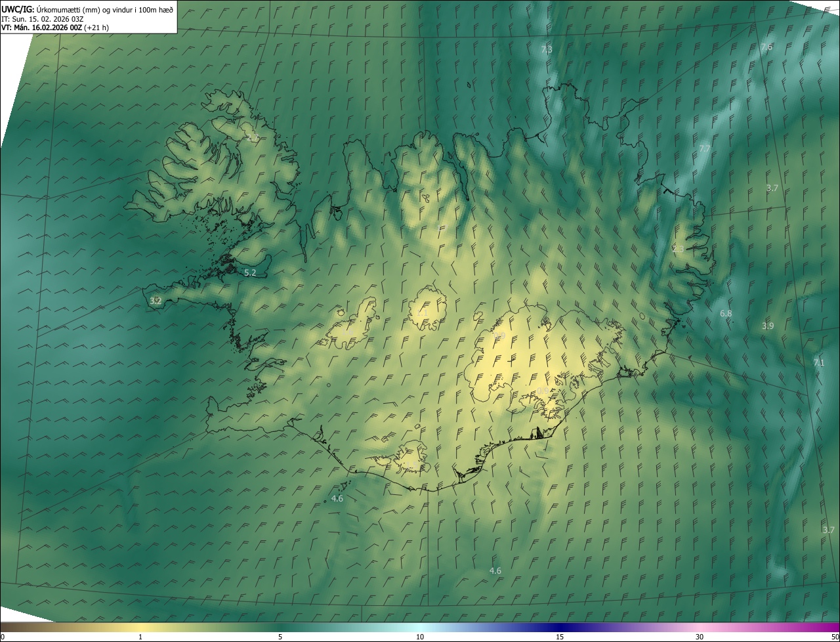Click the 7.7 value label
Image resolution: width=840 pixels, height=642 pixels.
click(705, 149)
